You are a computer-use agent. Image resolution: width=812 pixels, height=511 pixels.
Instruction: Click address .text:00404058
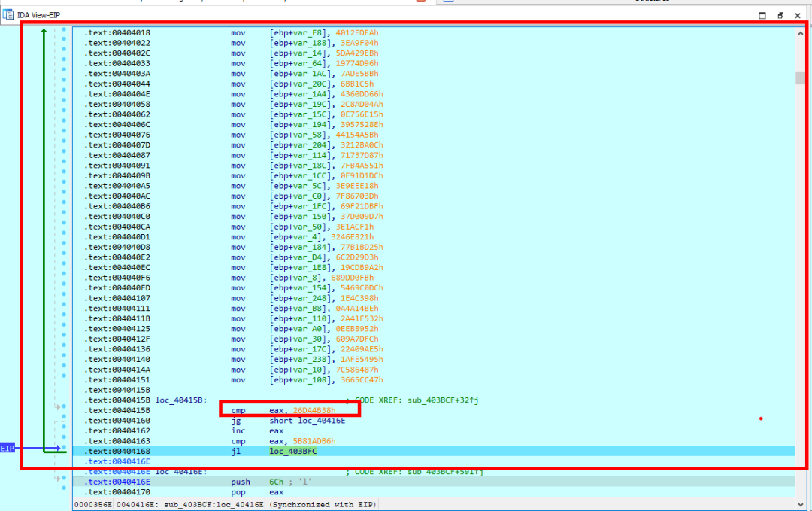(117, 104)
